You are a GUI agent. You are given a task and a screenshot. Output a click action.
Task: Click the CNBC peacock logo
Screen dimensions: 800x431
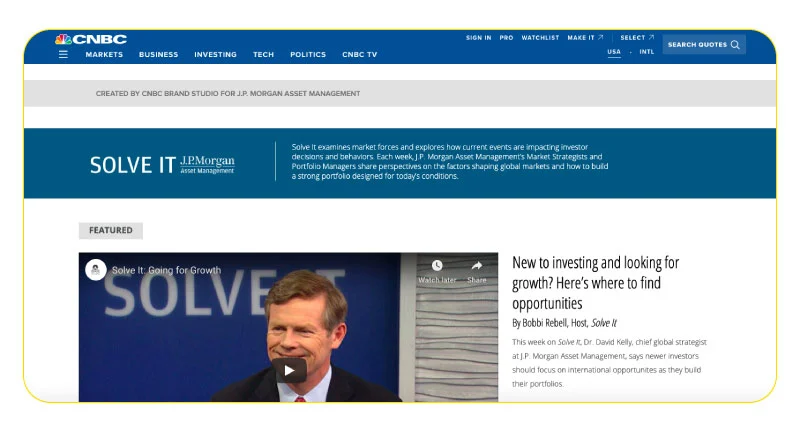tap(91, 39)
